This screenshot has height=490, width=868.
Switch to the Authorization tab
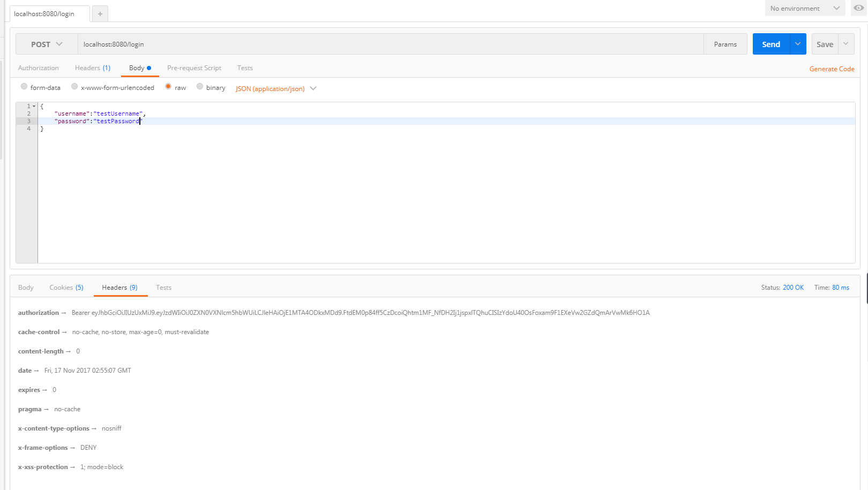coord(39,68)
